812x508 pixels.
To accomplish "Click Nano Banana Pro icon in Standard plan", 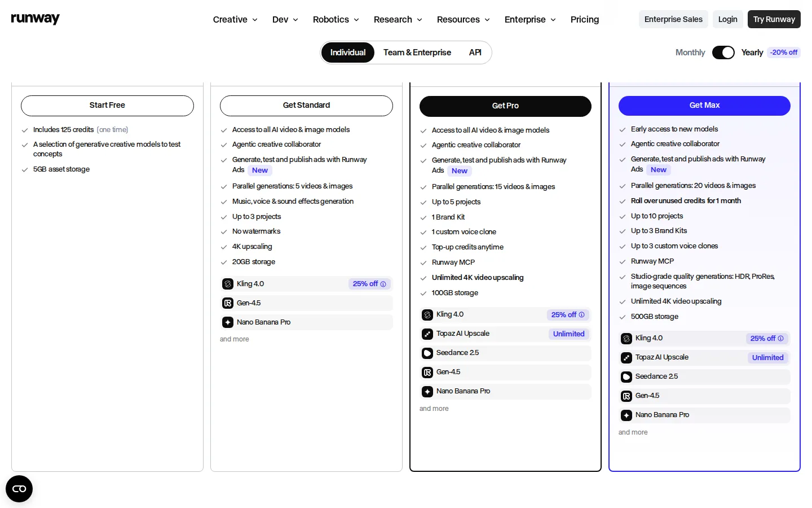I will coord(228,322).
